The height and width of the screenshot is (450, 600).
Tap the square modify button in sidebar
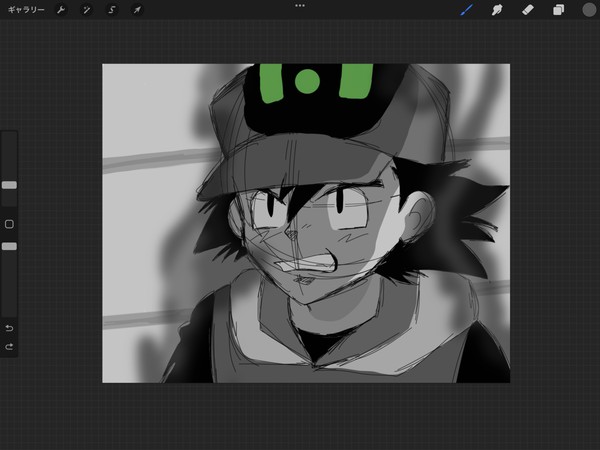[x=9, y=224]
